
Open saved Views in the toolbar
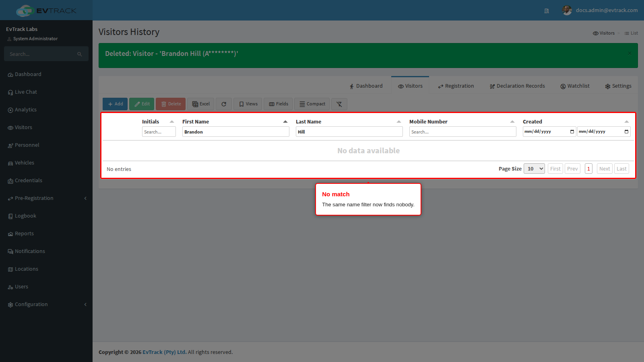[248, 104]
